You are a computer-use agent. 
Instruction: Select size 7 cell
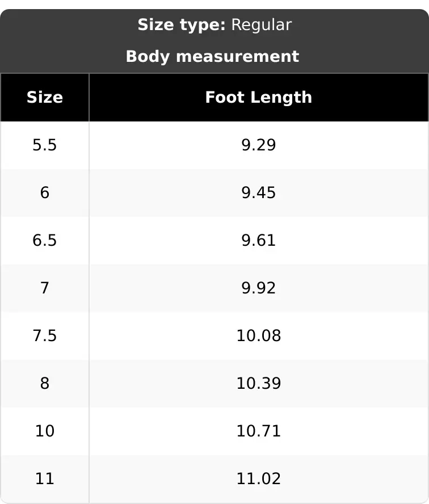45,288
